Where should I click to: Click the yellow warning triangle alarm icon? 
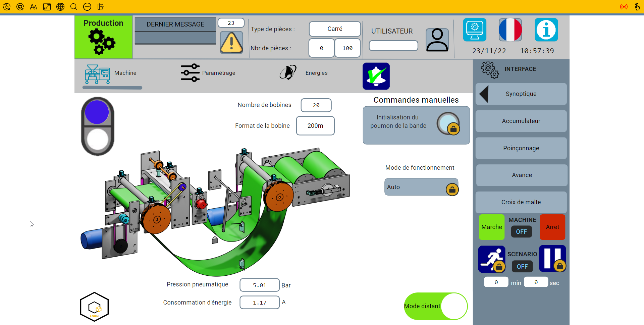coord(231,43)
